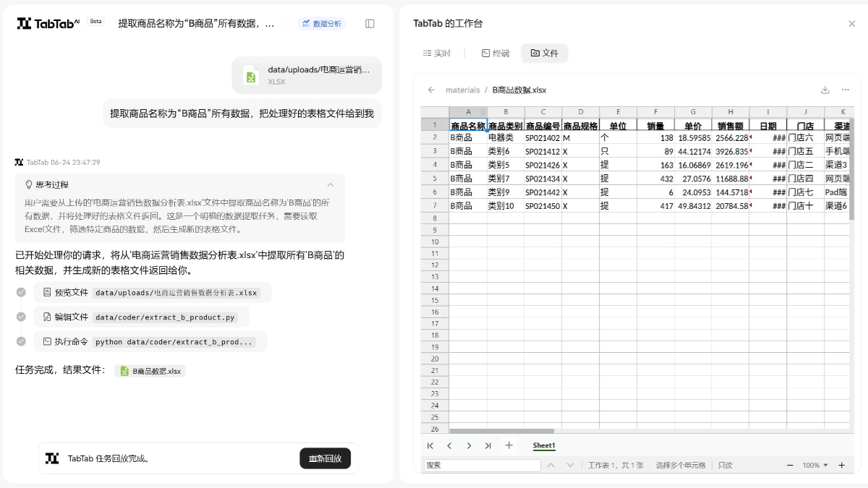Switch to the 终端 tab
The height and width of the screenshot is (488, 868).
coord(495,53)
